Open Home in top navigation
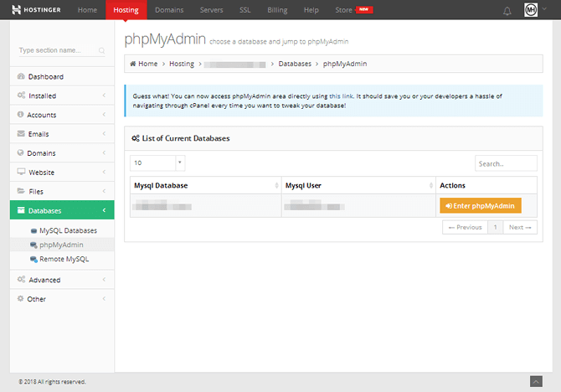561x392 pixels. click(87, 10)
